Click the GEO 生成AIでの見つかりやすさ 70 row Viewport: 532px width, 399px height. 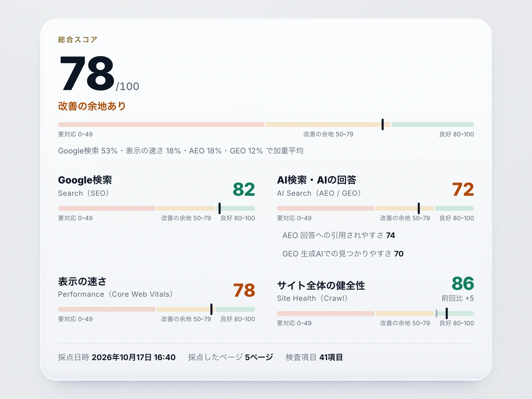tap(343, 254)
